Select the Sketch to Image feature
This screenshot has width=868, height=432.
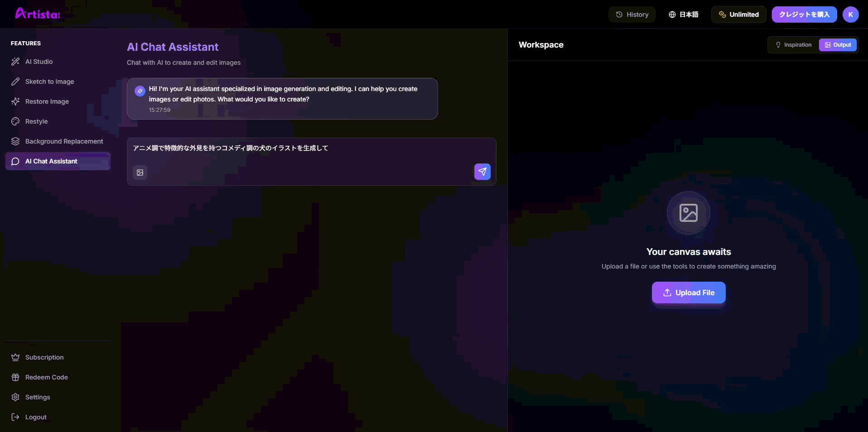(49, 82)
